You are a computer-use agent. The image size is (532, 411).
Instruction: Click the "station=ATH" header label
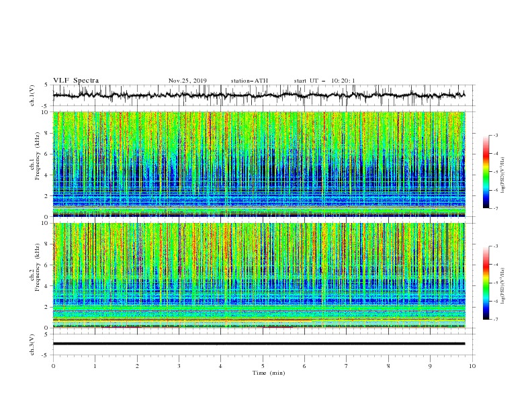(x=249, y=81)
